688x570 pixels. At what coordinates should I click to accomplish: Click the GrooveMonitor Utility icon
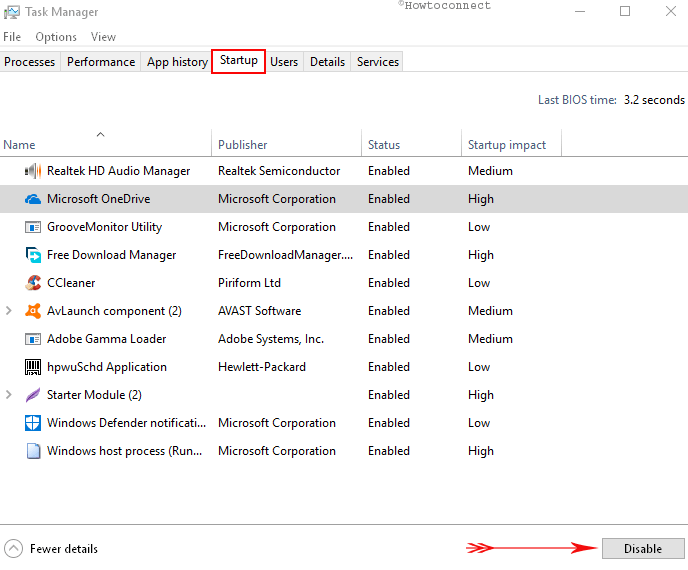coord(33,227)
